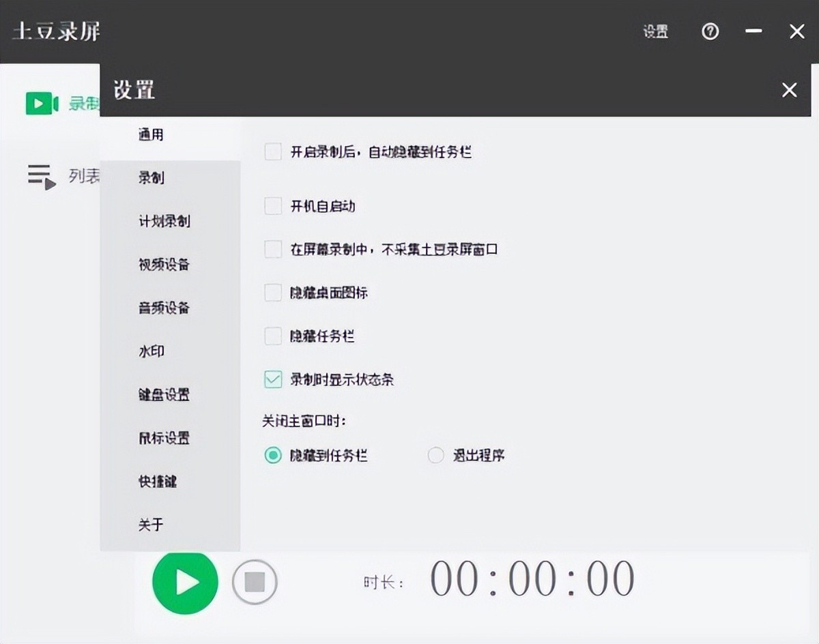This screenshot has width=819, height=644.
Task: Click the green play record button
Action: tap(185, 583)
